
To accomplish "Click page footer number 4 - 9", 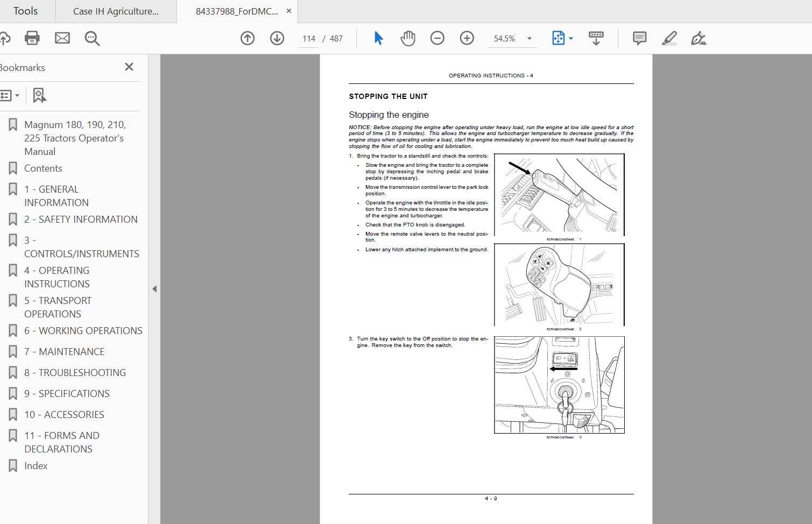I will 491,499.
